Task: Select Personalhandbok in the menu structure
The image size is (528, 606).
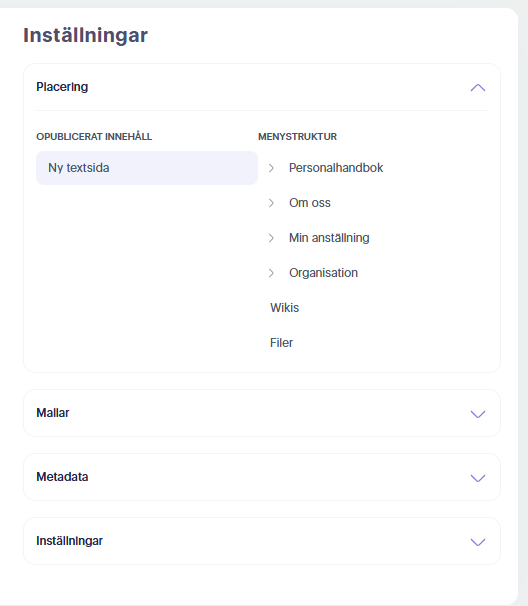Action: coord(336,168)
